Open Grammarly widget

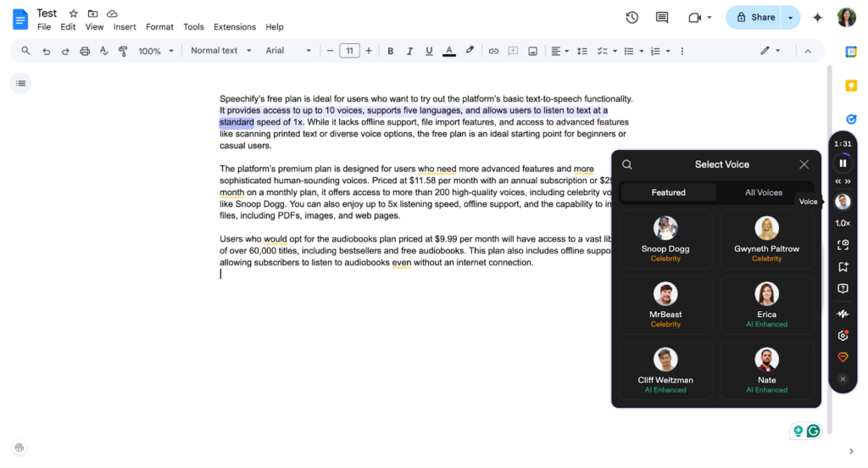813,431
